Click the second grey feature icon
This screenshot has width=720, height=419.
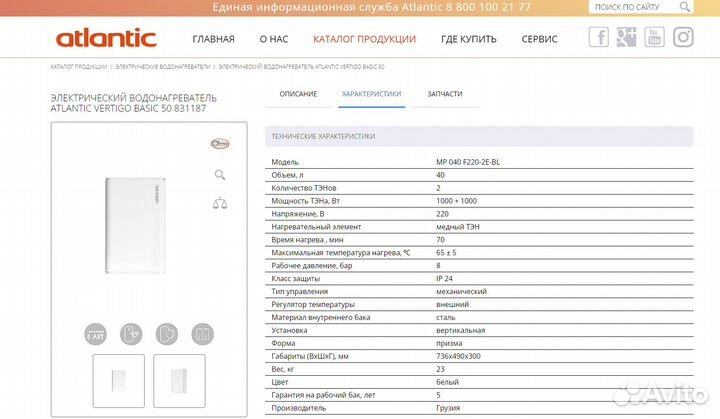point(131,334)
